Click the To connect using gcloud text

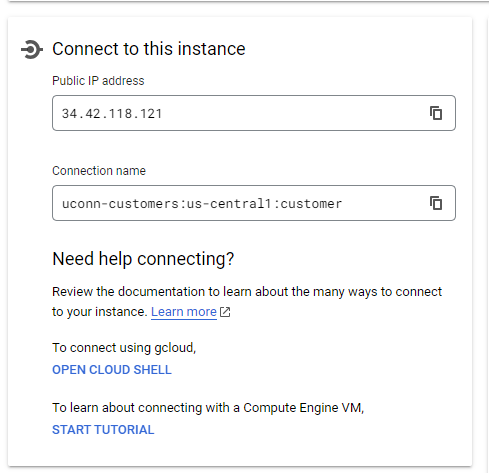[124, 348]
